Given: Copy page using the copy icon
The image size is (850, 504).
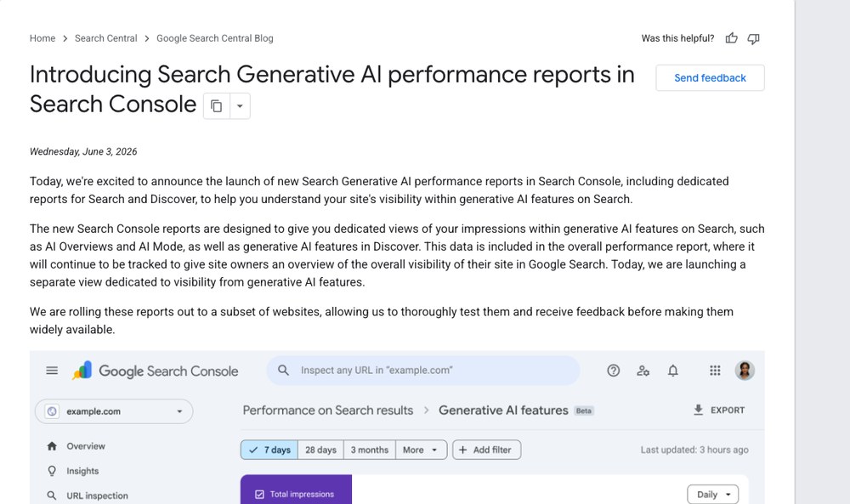Looking at the screenshot, I should tap(216, 106).
